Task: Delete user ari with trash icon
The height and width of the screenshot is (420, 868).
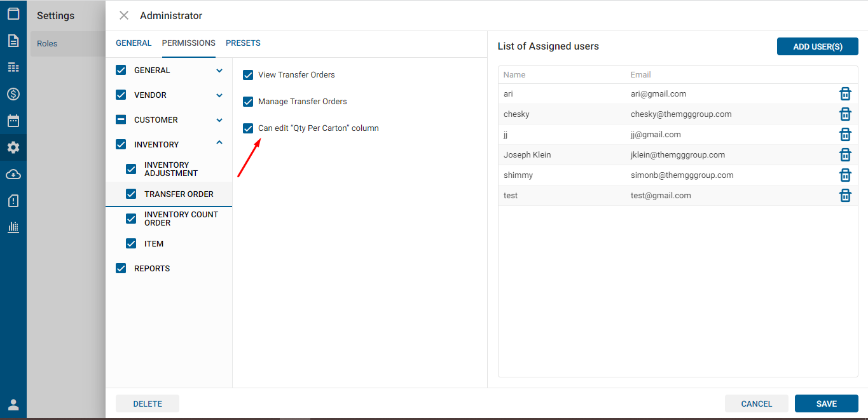Action: click(x=845, y=94)
